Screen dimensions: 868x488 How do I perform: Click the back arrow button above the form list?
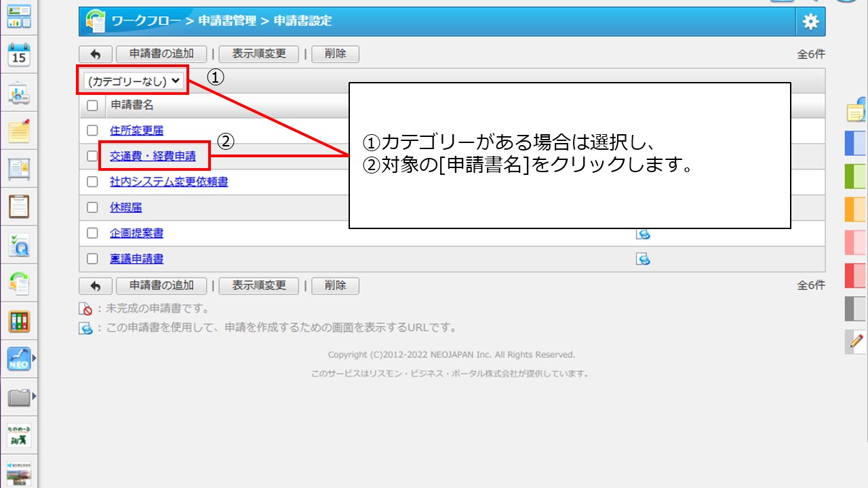95,54
